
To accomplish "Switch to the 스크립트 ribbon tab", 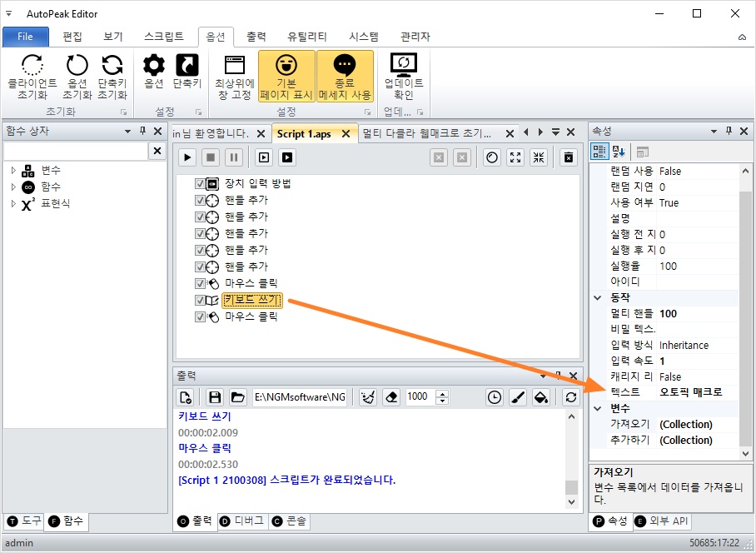I will (164, 37).
